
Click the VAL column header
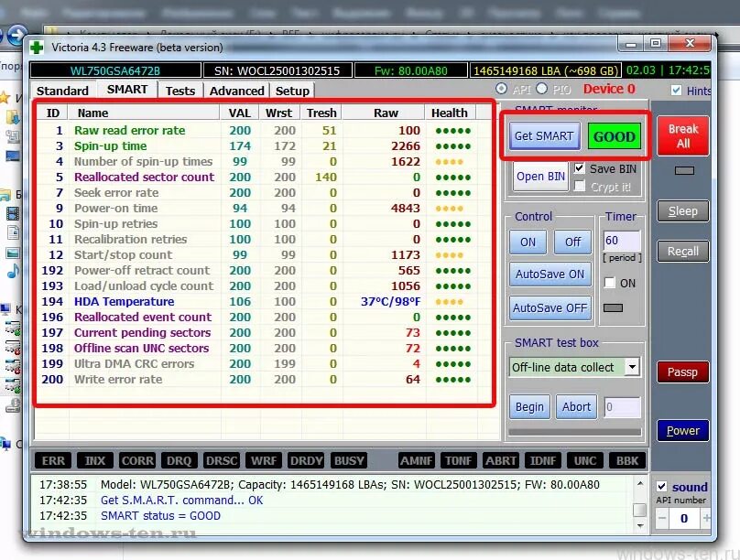239,113
